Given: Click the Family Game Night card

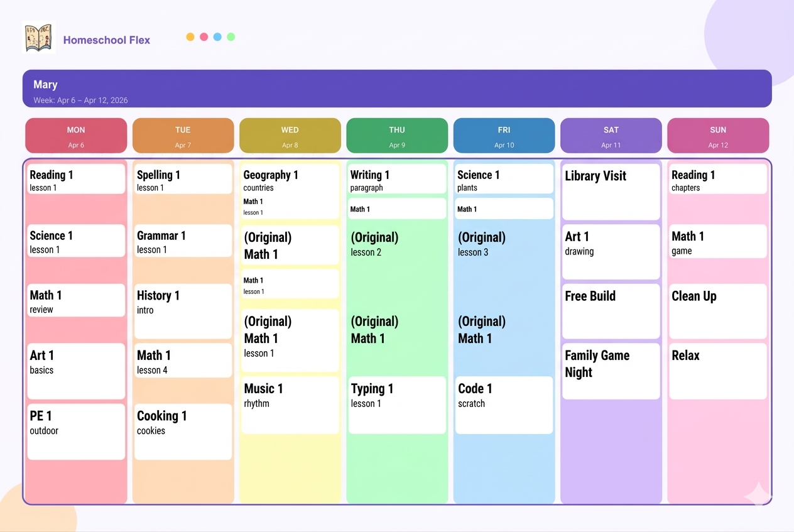Looking at the screenshot, I should [611, 371].
